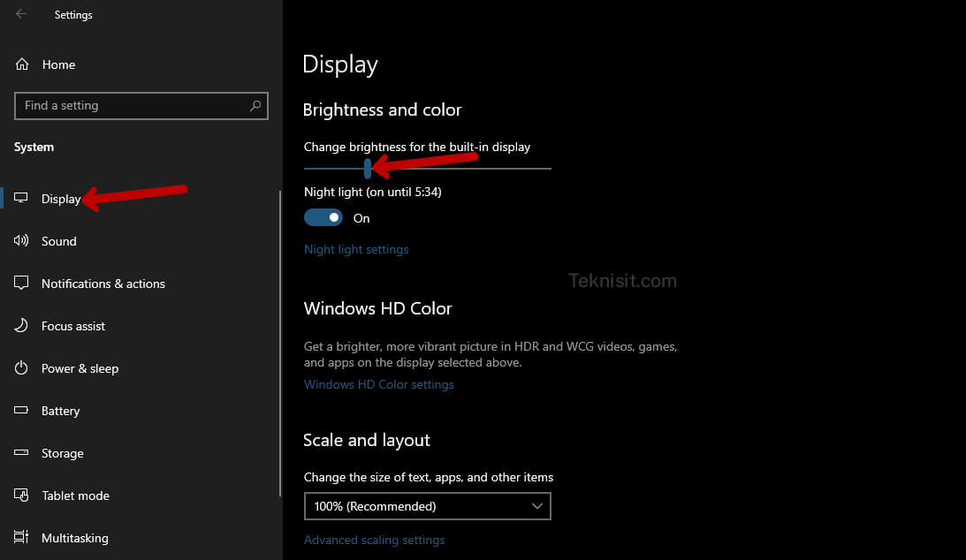Viewport: 966px width, 560px height.
Task: Turn off the Night light toggle
Action: point(323,217)
